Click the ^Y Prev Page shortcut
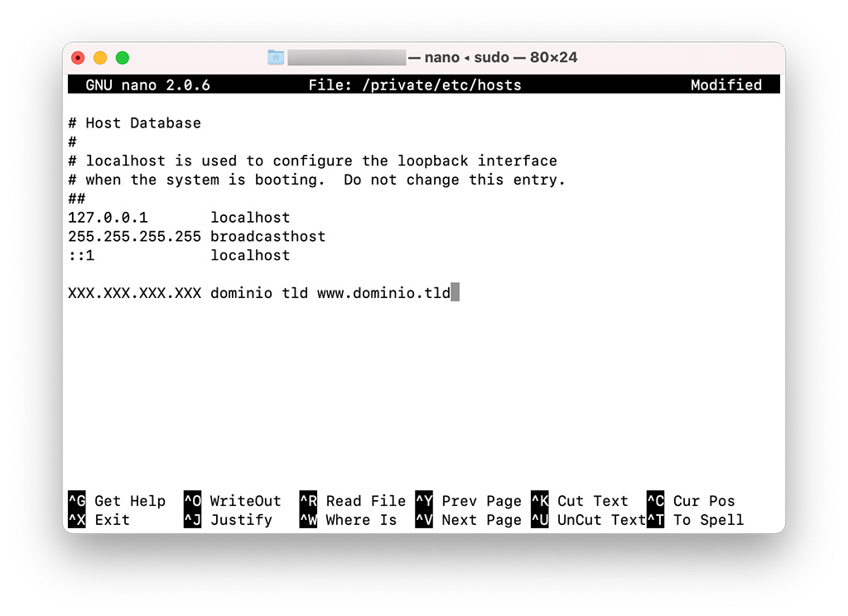The width and height of the screenshot is (848, 616). pyautogui.click(x=469, y=501)
